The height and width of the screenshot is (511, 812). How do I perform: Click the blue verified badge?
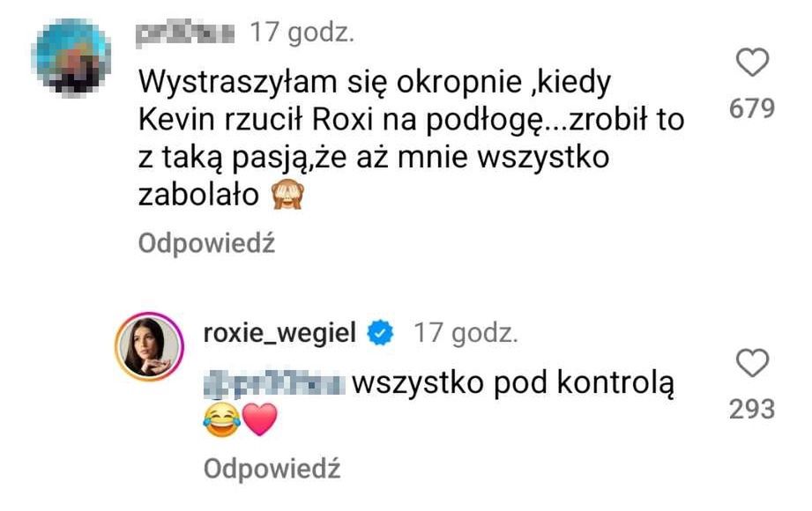tap(381, 333)
